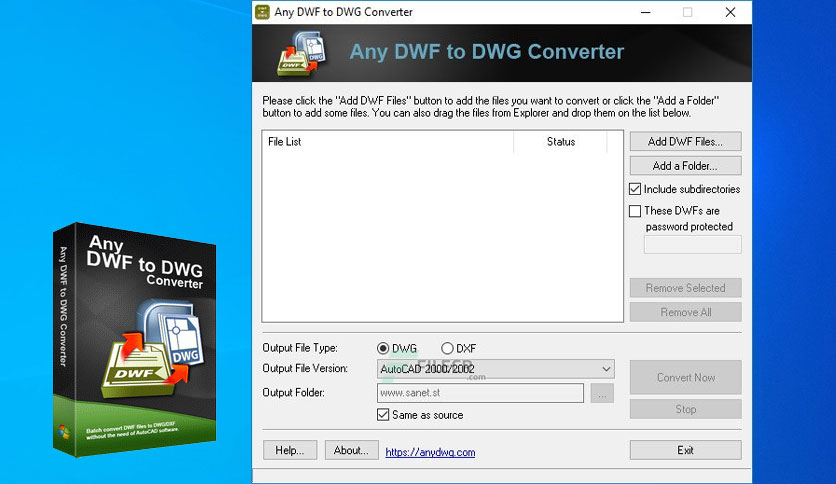Select DWG output file type

click(383, 349)
